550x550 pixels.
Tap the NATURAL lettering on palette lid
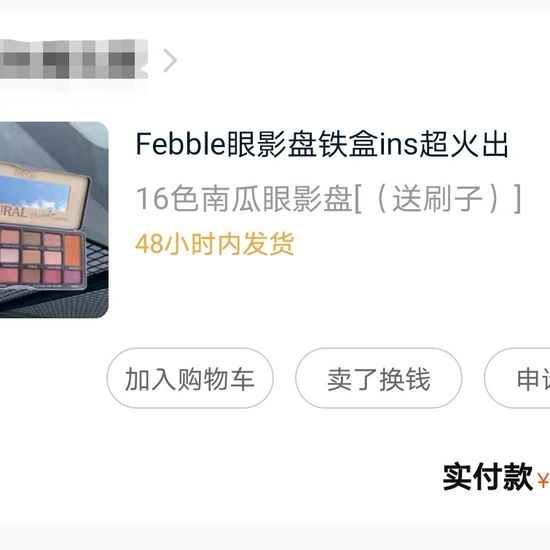[13, 212]
